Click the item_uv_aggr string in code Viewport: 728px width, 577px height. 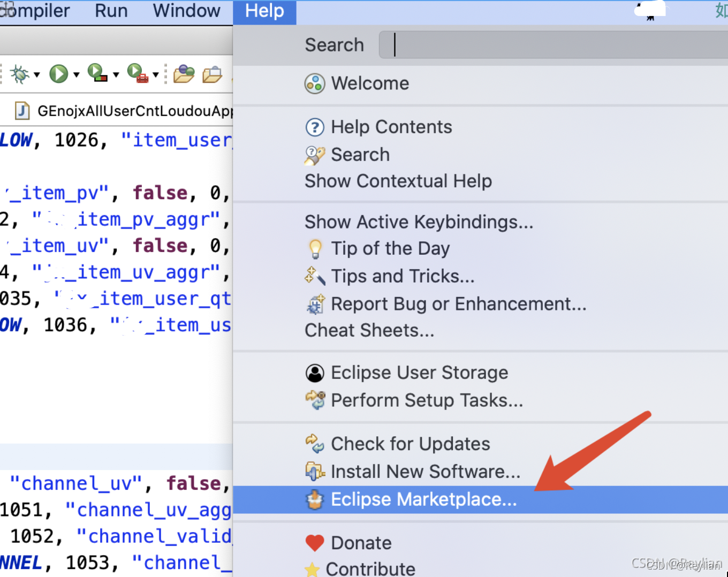(126, 272)
